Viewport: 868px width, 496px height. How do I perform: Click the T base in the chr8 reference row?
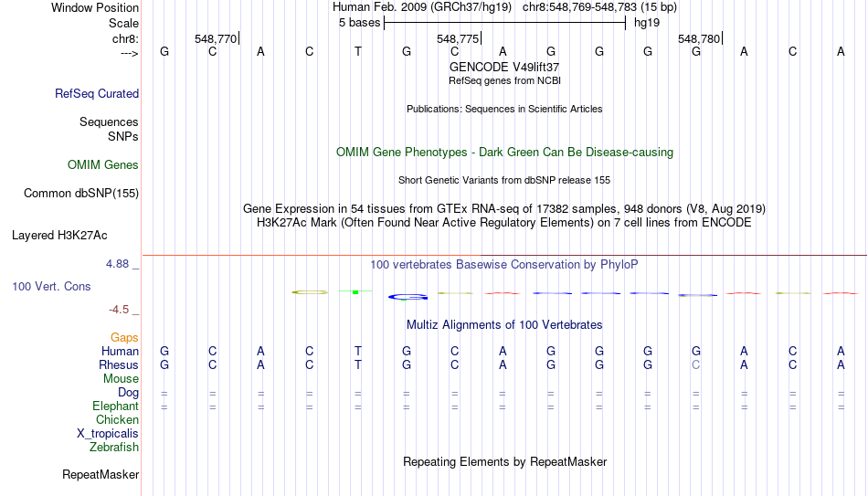coord(357,52)
